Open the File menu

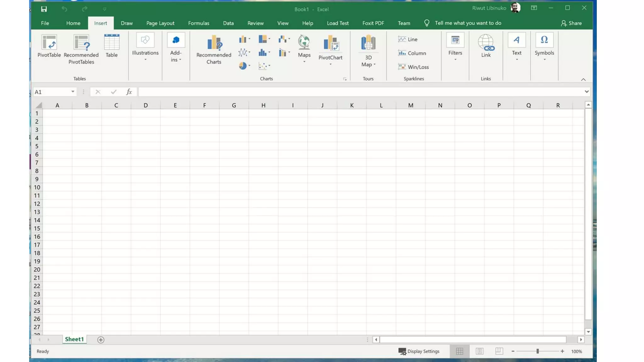click(x=45, y=23)
